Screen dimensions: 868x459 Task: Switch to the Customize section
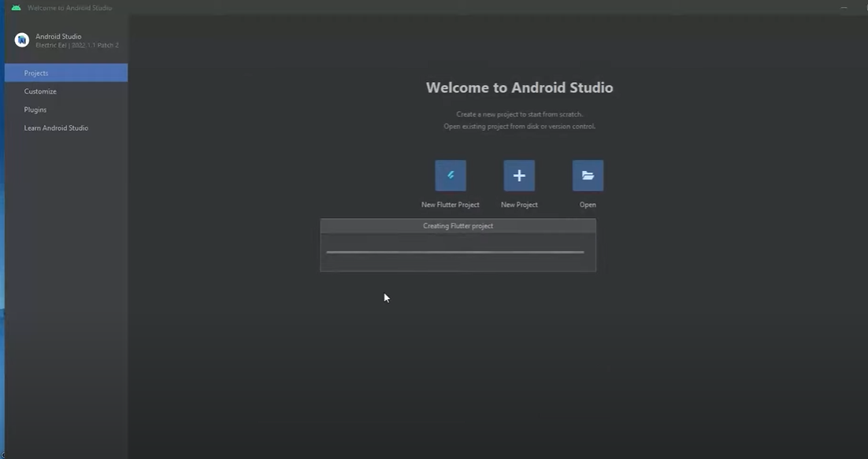tap(40, 91)
